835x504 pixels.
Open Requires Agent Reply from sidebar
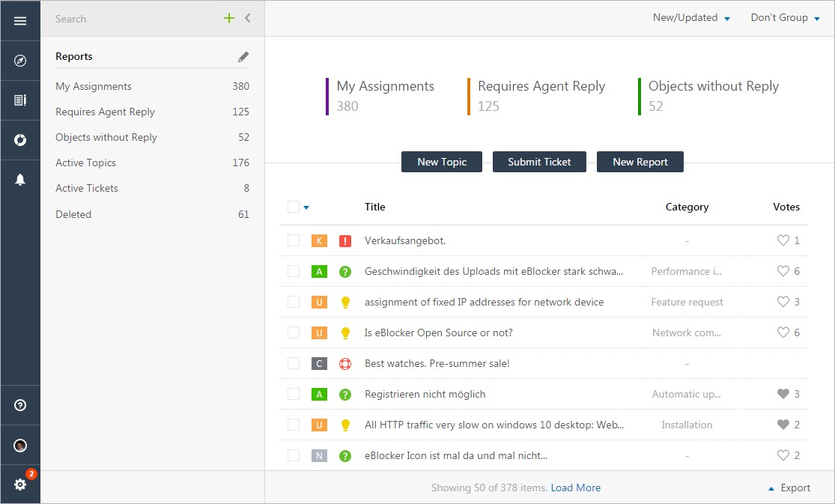[105, 112]
